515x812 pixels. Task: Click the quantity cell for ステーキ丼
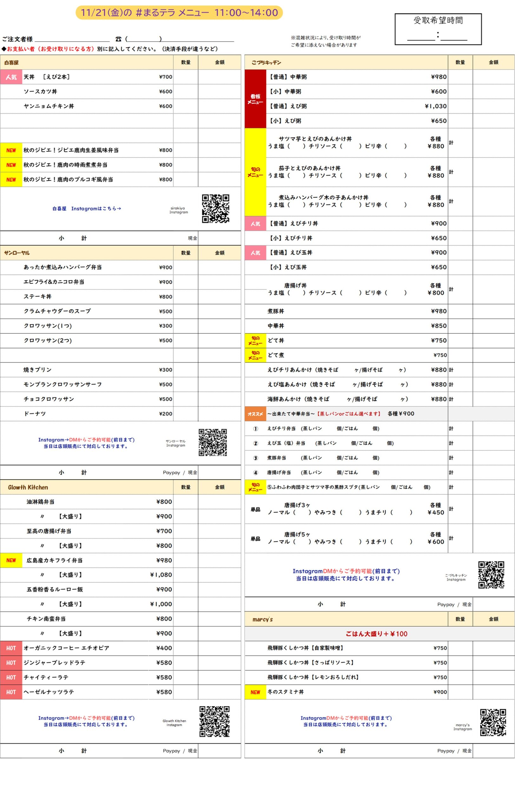click(x=186, y=296)
